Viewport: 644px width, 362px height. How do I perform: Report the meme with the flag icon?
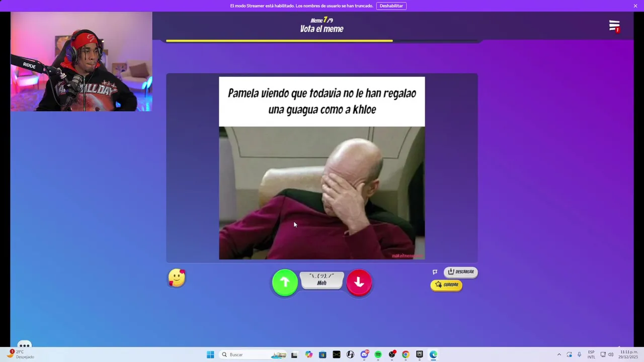(x=435, y=272)
